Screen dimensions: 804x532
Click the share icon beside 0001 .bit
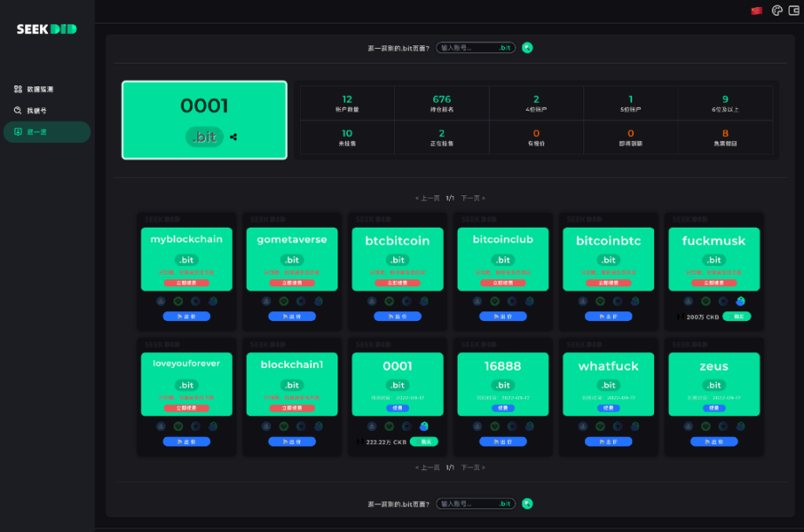233,137
